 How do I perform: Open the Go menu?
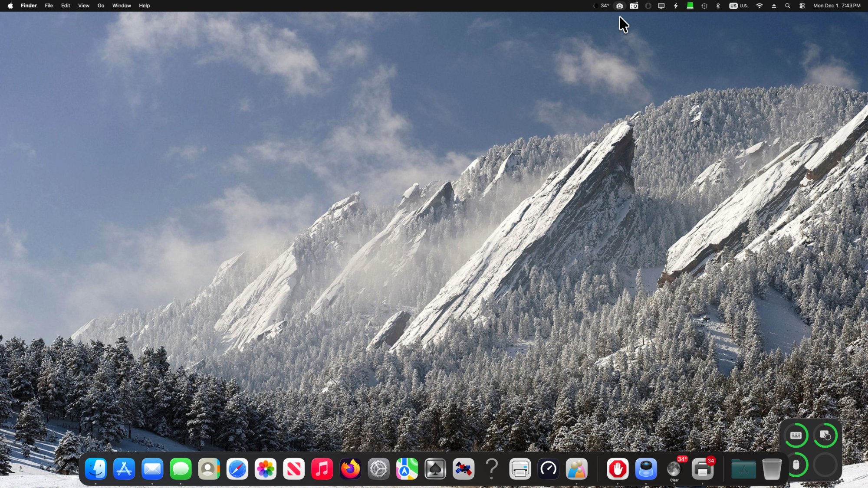[101, 6]
